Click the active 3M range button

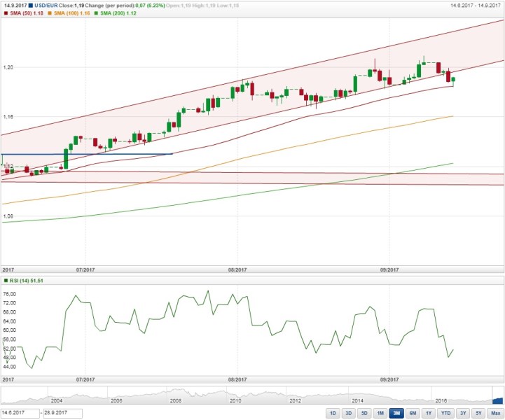(x=395, y=413)
